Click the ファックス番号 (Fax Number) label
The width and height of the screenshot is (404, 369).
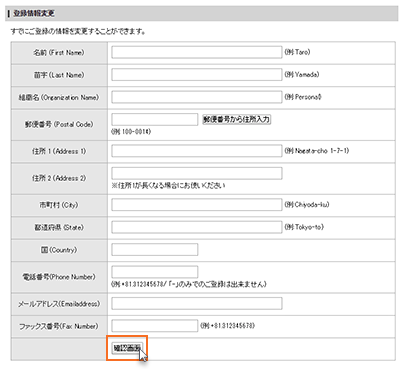[59, 326]
